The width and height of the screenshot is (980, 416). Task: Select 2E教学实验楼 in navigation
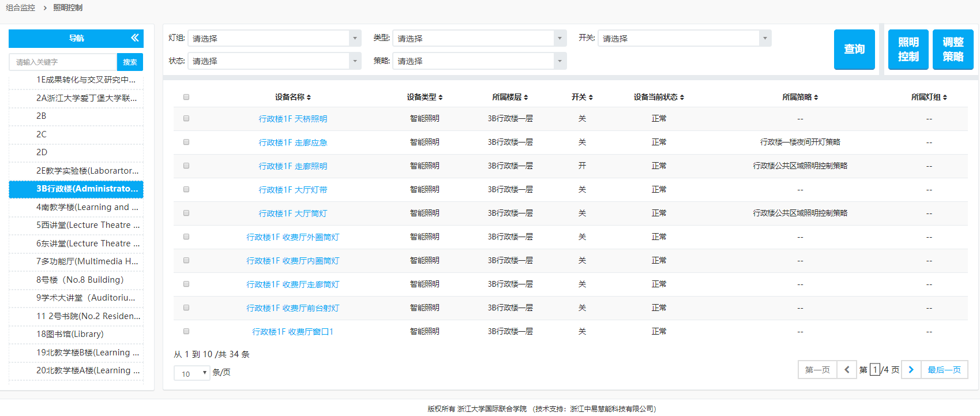[x=76, y=171]
